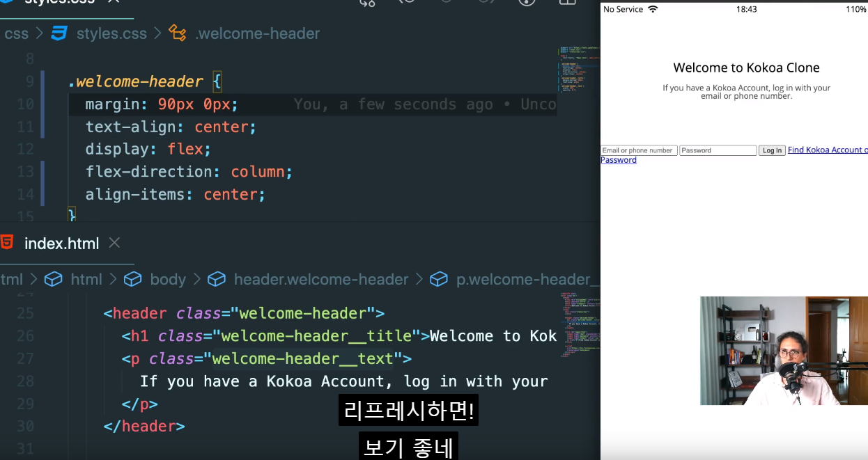Expand chevron between styles.css and .welcome-header breadcrumb
Screen dimensions: 868x460
158,33
